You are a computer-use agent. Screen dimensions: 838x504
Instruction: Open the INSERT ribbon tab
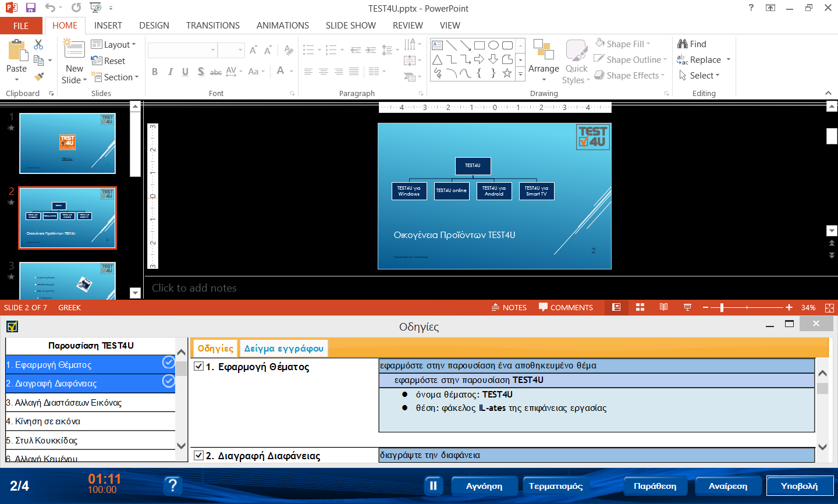tap(108, 26)
